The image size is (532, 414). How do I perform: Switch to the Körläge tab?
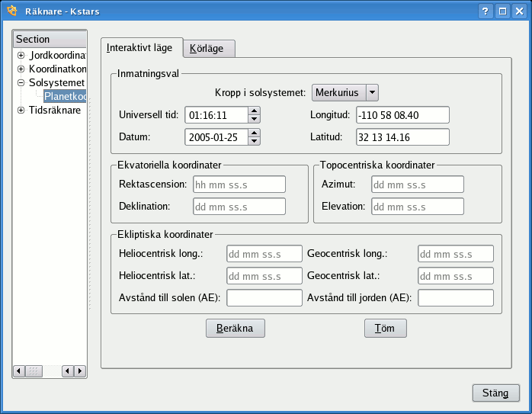(209, 49)
